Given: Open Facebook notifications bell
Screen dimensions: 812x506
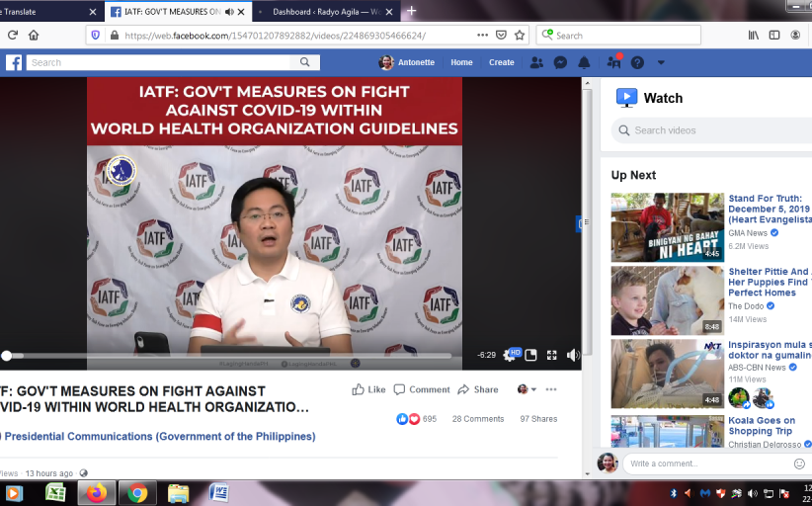Looking at the screenshot, I should point(584,62).
